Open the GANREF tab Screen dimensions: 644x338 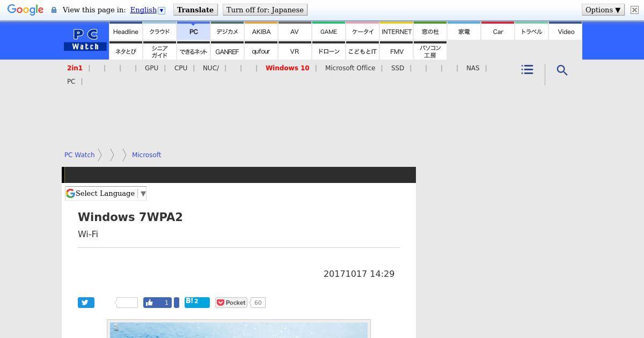point(227,51)
